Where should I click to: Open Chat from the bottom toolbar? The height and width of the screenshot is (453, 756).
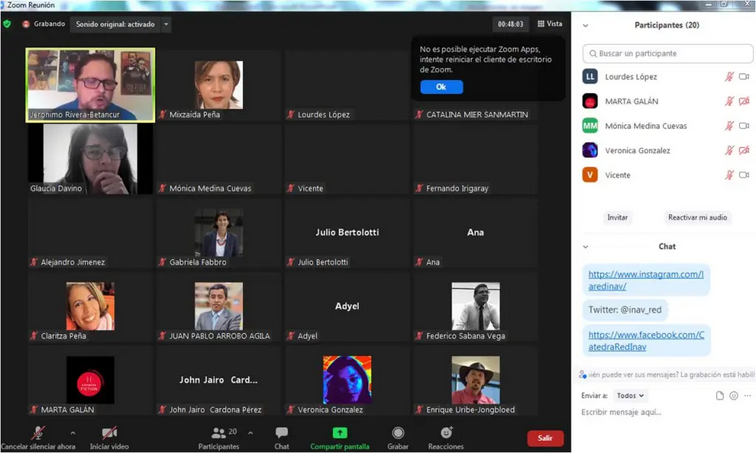coord(282,438)
